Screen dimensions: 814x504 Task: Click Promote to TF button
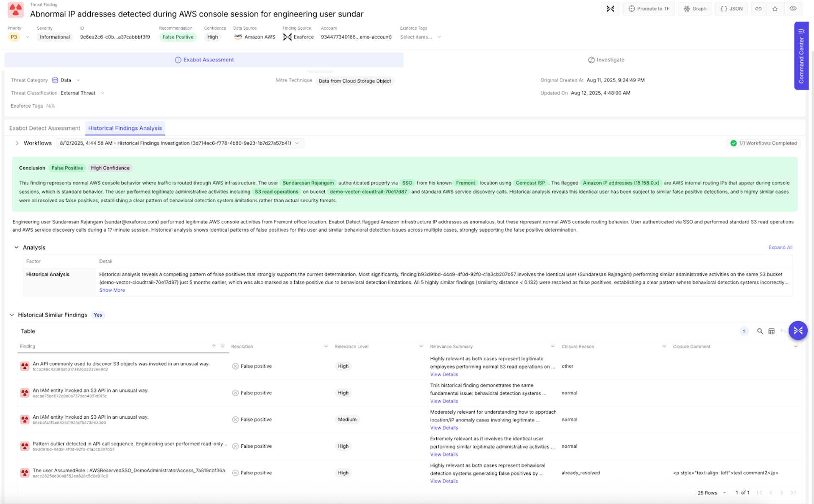(649, 8)
